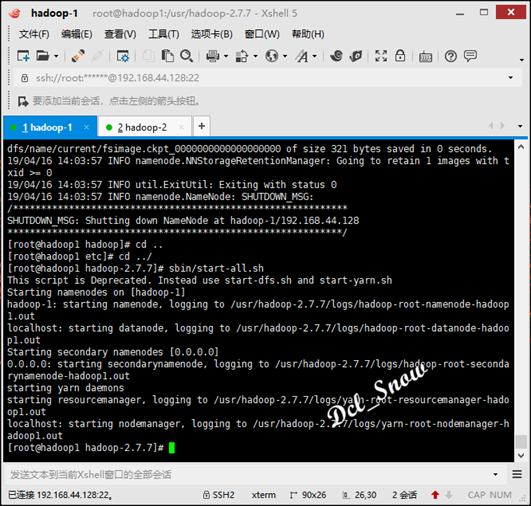Viewport: 531px width, 506px height.
Task: Click terminal scrollbar up arrow
Action: coord(521,147)
